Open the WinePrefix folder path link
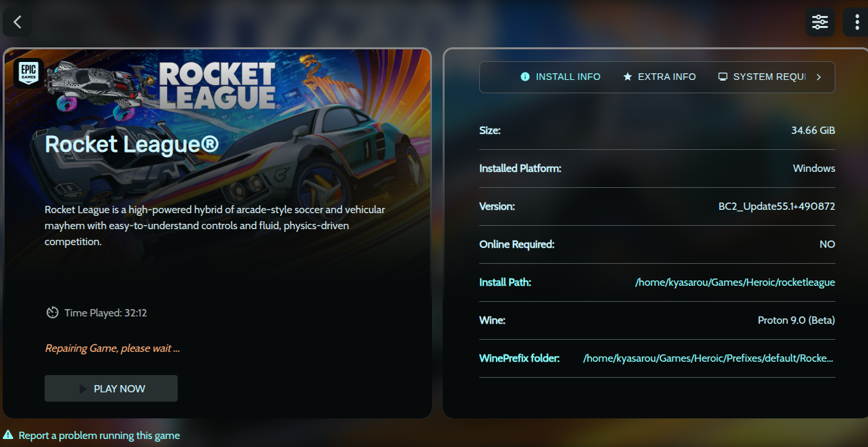868x447 pixels. coord(708,358)
